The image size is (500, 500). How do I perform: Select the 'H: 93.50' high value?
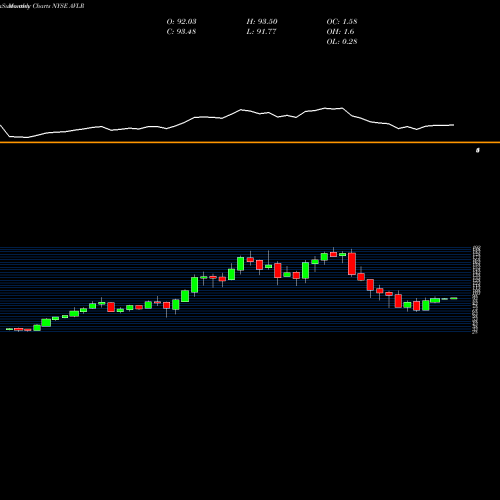click(x=262, y=22)
